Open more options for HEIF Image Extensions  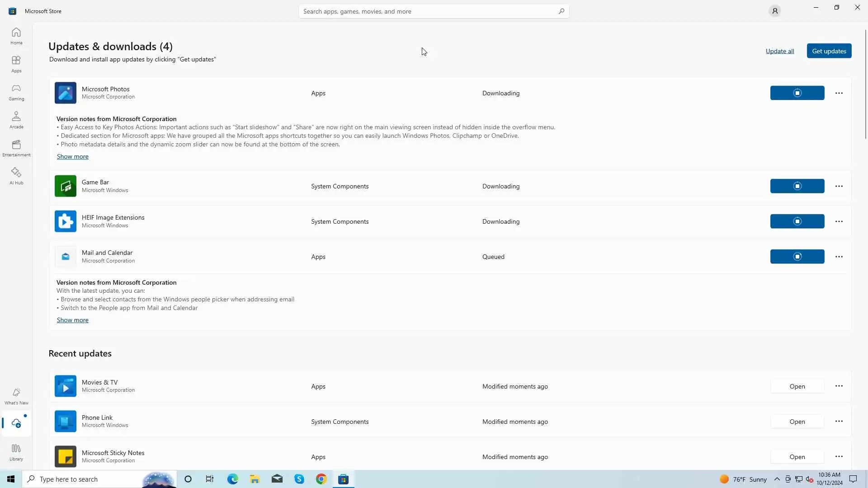tap(839, 221)
